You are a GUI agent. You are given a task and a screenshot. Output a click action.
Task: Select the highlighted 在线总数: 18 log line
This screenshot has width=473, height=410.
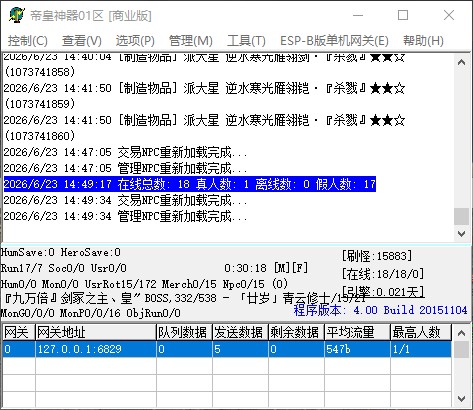(x=190, y=184)
